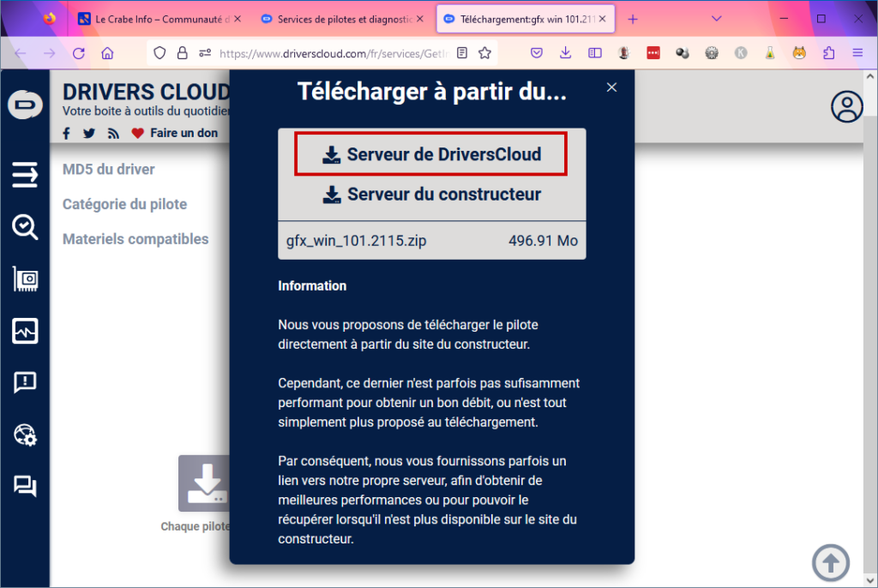
Task: Open the DriversCloud Twitter icon
Action: click(89, 133)
